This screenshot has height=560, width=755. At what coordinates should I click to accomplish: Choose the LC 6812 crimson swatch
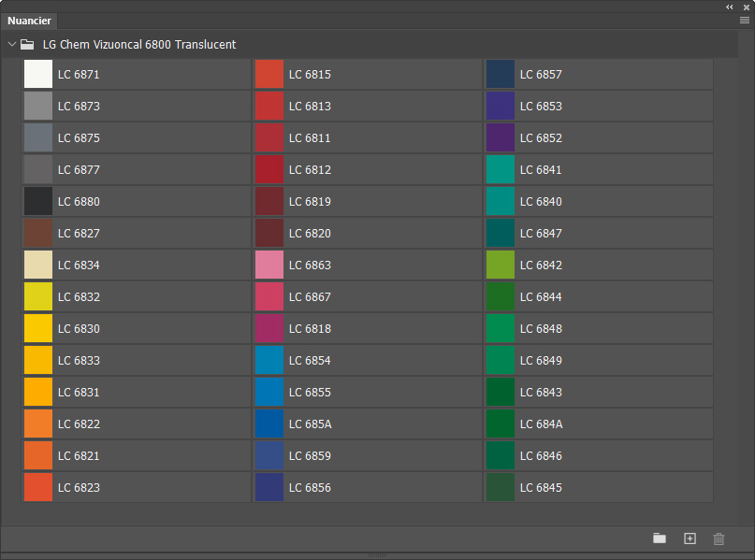coord(269,169)
